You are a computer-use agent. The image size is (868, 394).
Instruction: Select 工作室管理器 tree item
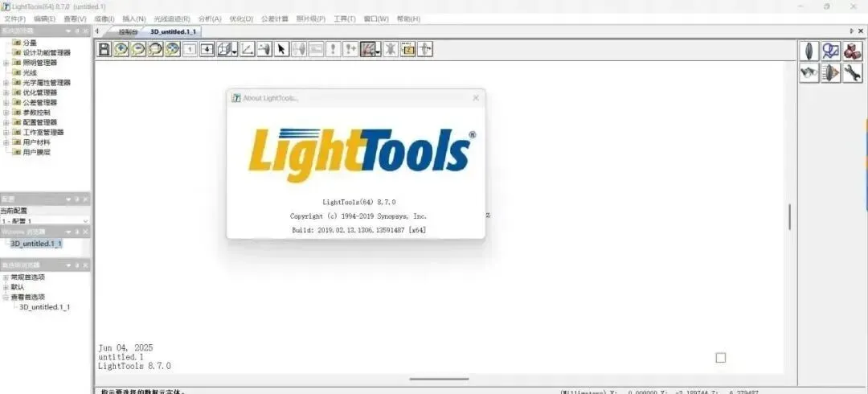pos(43,133)
